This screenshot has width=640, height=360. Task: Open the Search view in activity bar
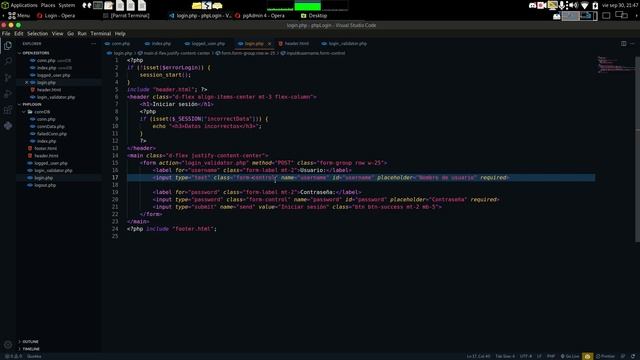tap(8, 62)
